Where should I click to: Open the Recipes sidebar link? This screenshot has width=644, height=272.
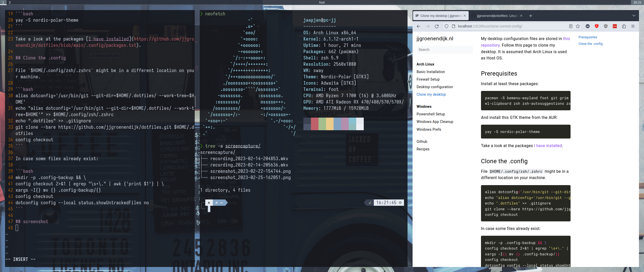point(423,149)
